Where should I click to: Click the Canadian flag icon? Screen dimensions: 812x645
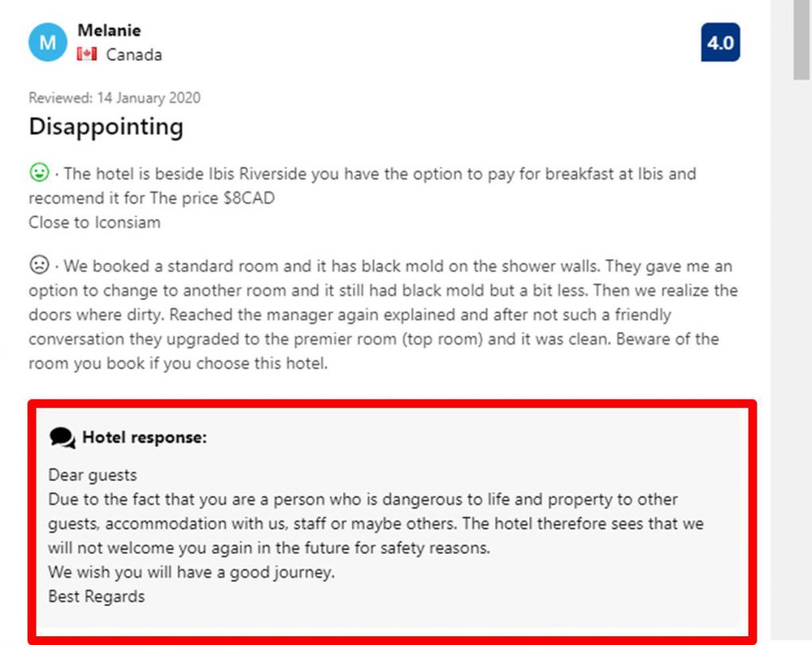(87, 54)
